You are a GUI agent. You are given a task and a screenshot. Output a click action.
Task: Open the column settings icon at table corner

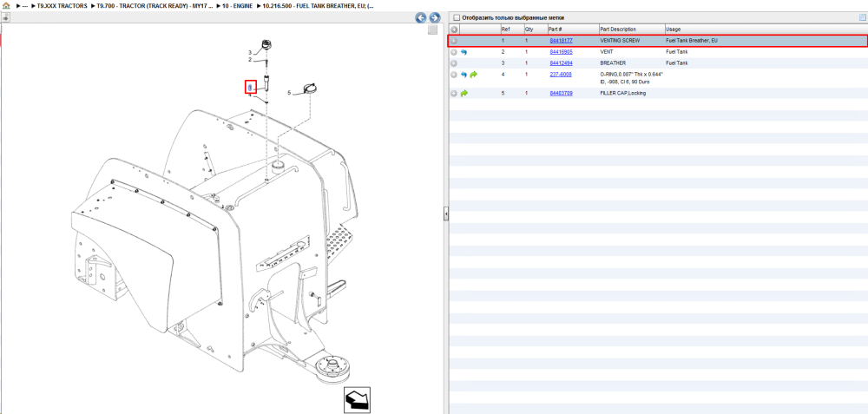point(862,17)
